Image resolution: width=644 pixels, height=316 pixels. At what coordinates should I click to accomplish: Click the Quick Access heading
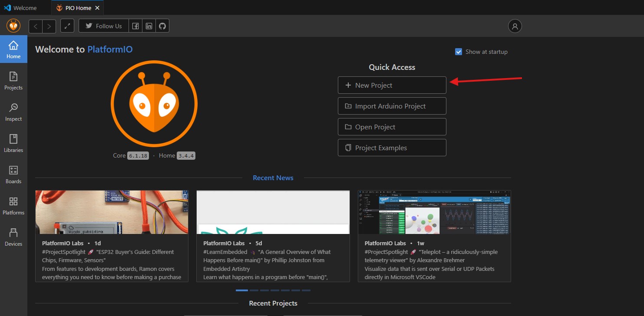pyautogui.click(x=392, y=67)
